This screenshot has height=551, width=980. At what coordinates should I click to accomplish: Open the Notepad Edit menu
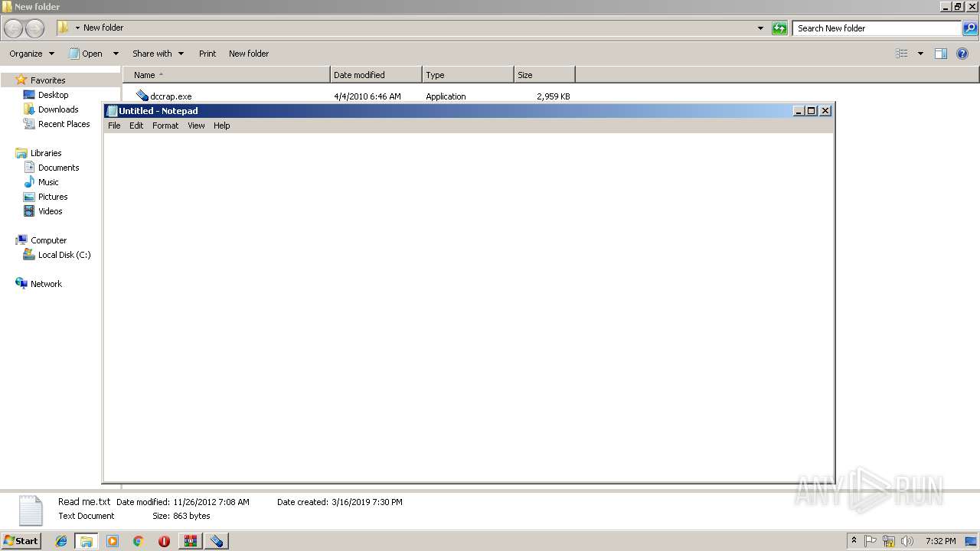pyautogui.click(x=136, y=126)
